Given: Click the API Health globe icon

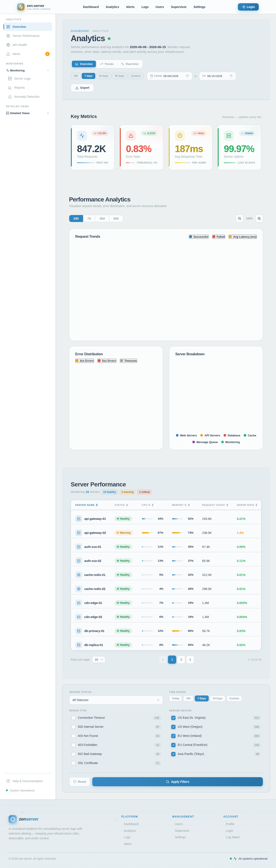Looking at the screenshot, I should (x=8, y=45).
